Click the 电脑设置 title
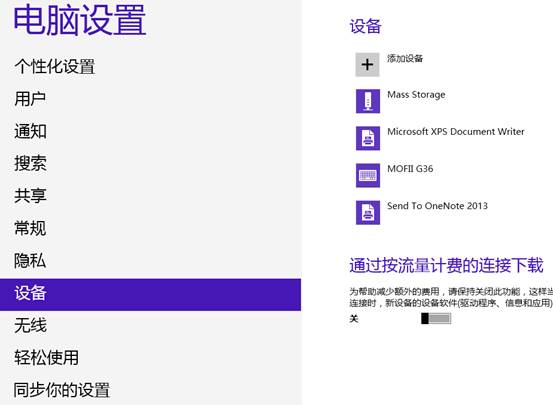The image size is (553, 405). tap(80, 20)
